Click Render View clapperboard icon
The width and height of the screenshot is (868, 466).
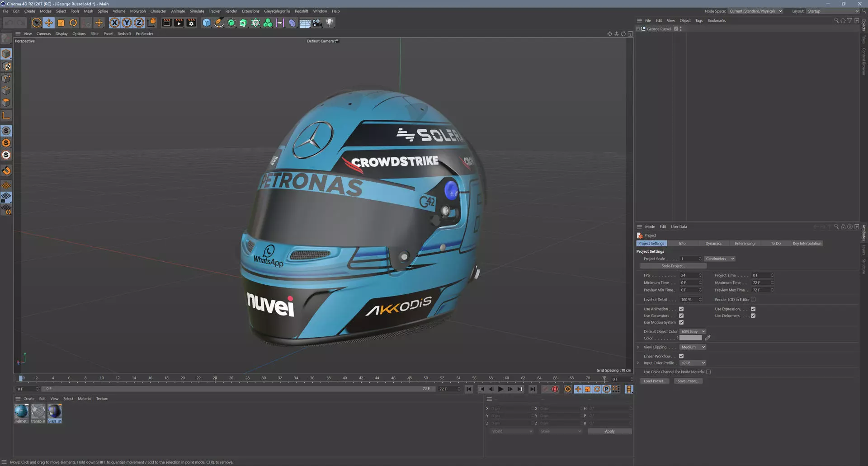166,23
